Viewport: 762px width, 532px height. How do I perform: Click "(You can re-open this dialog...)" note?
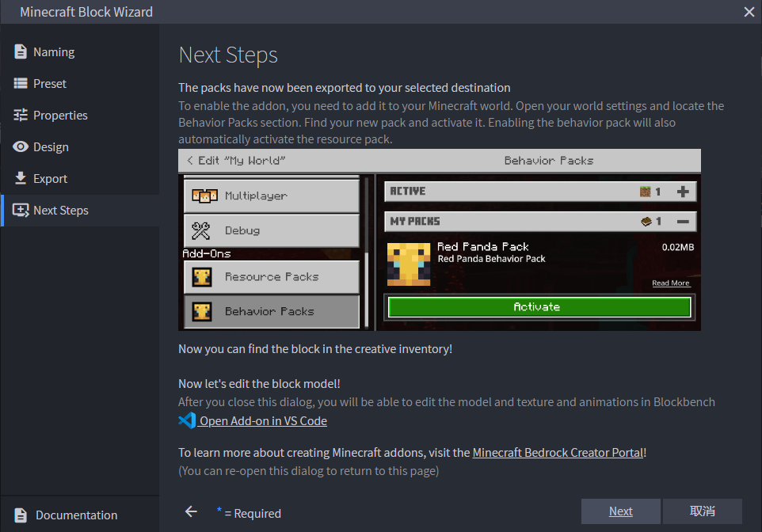[309, 471]
